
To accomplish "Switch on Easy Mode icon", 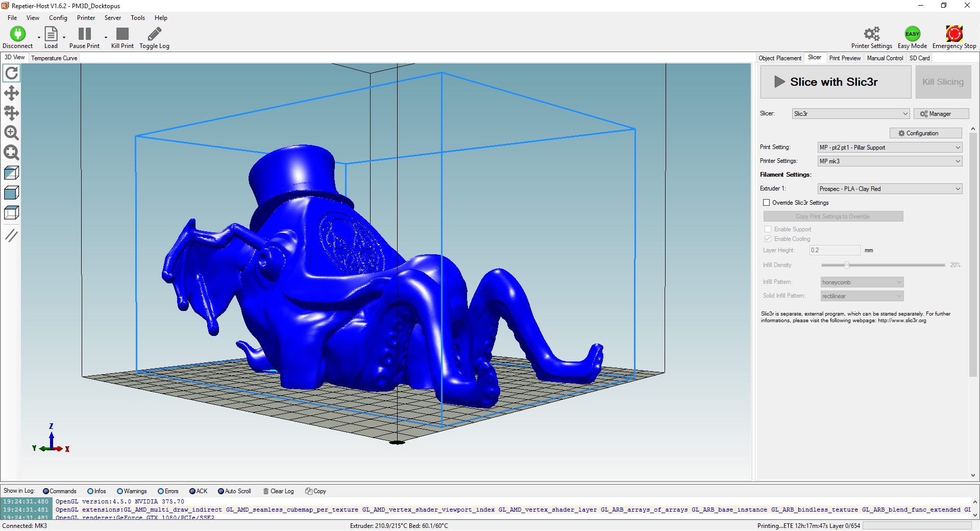I will pyautogui.click(x=912, y=34).
